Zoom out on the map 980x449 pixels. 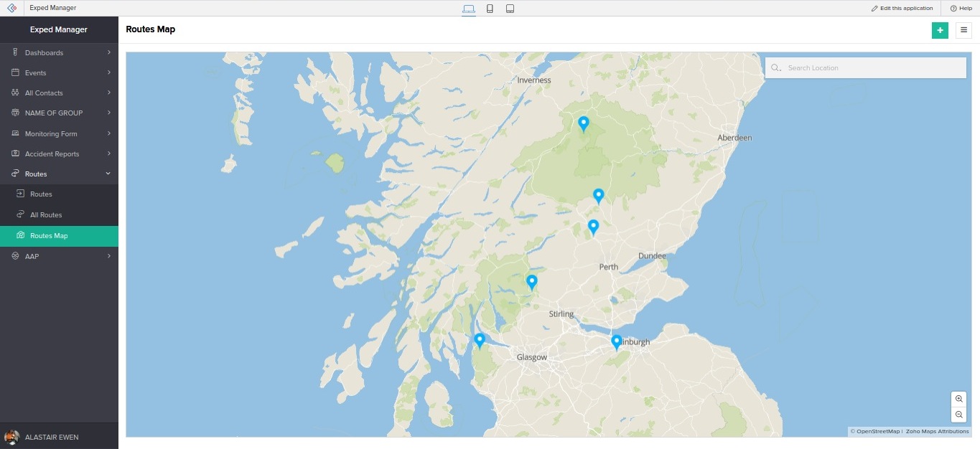click(958, 415)
